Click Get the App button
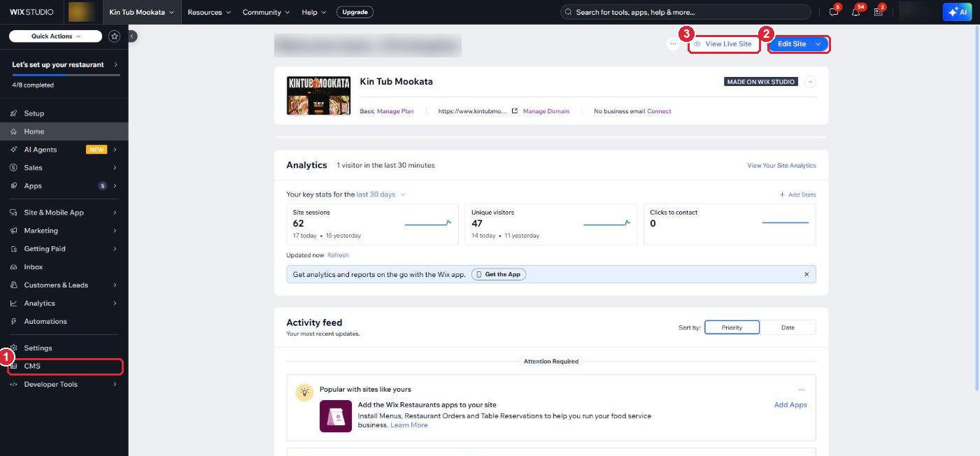The image size is (980, 456). coord(499,274)
